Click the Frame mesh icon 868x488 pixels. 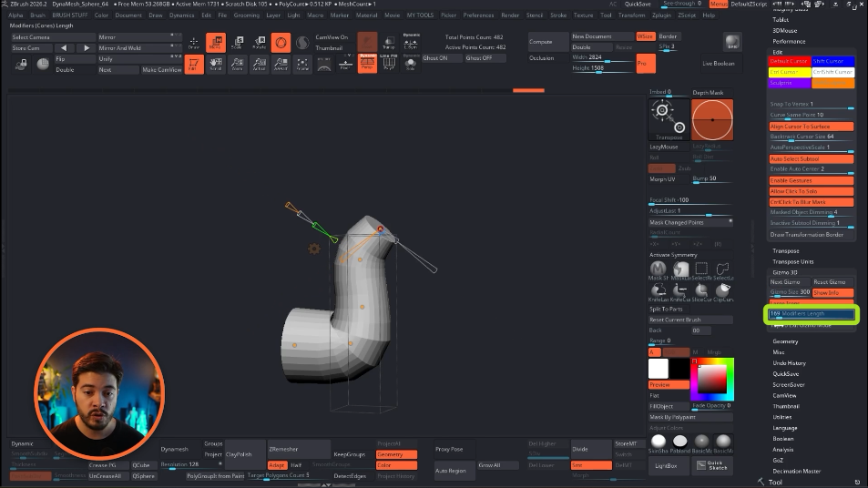click(302, 64)
